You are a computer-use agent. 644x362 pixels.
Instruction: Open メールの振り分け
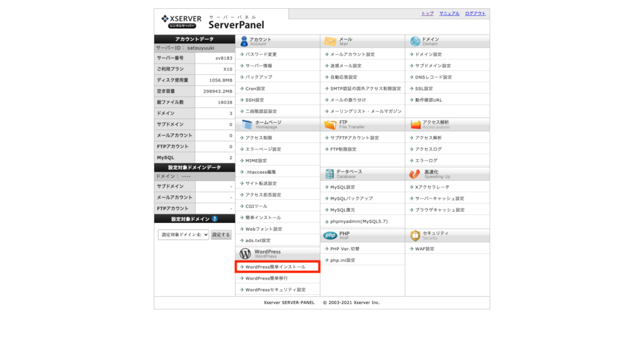click(x=348, y=100)
